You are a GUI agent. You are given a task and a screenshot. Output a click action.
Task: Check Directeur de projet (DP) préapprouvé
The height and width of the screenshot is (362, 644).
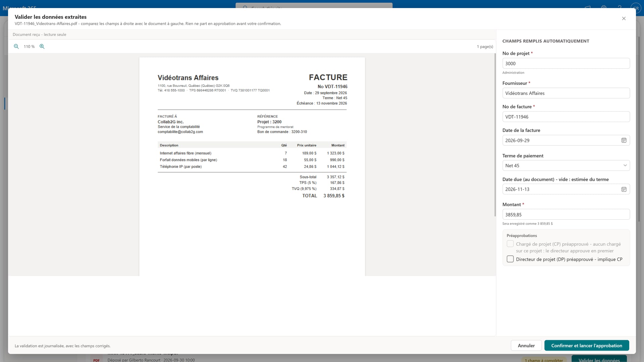[x=510, y=259]
